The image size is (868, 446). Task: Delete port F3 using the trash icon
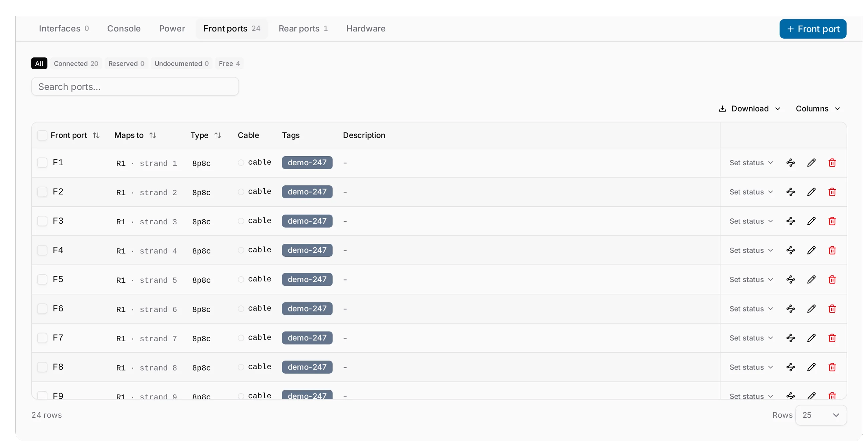[x=832, y=221]
